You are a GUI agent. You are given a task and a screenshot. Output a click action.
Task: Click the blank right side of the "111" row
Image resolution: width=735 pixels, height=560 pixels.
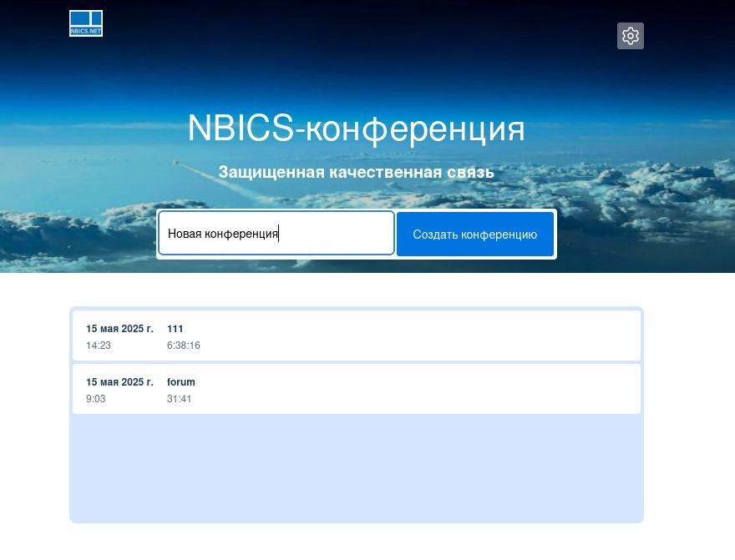coord(501,336)
